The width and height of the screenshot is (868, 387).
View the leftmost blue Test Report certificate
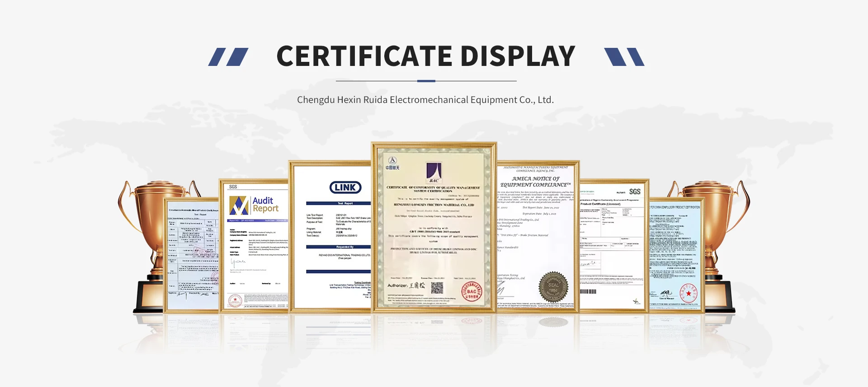point(191,256)
